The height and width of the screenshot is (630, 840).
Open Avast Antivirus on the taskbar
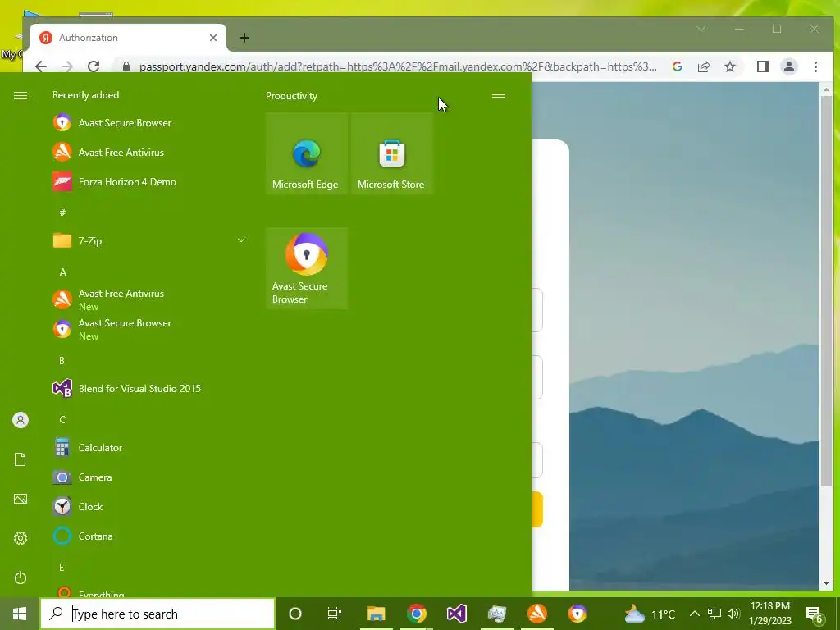[x=536, y=614]
